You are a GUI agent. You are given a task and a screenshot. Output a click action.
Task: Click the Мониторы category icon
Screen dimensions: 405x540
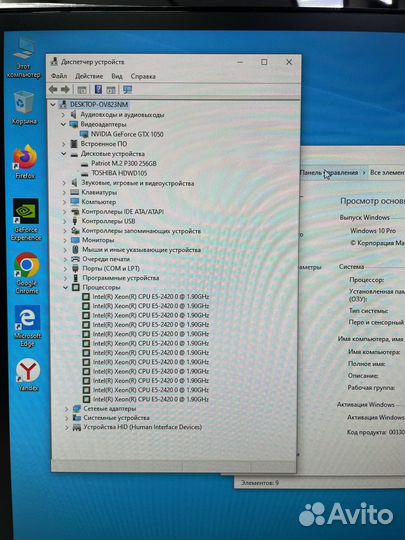coord(75,240)
